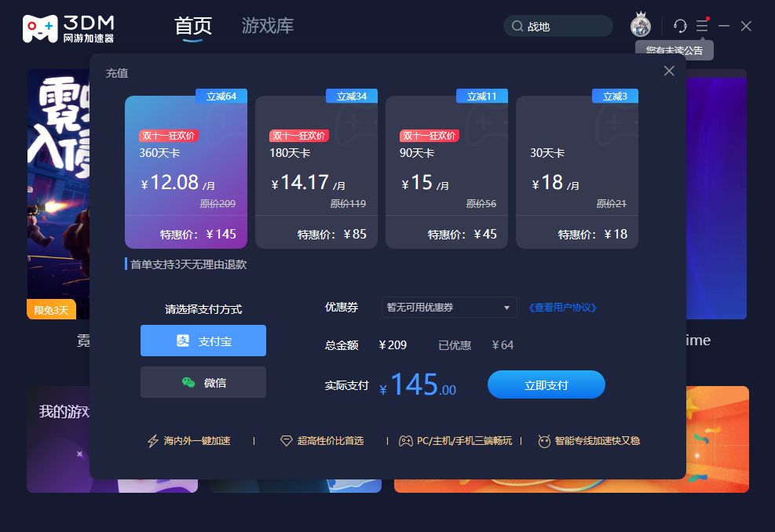Select the 90天卡 plan card

point(447,171)
